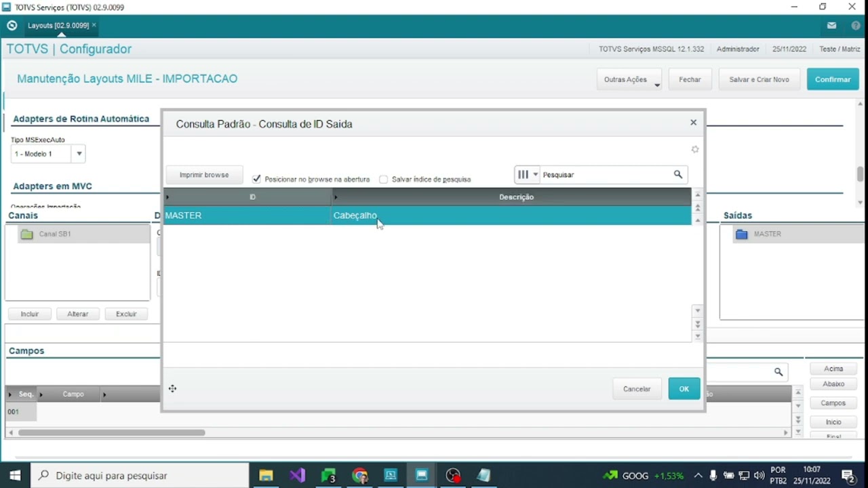Click the Cancelar button
The image size is (868, 488).
[x=637, y=388]
